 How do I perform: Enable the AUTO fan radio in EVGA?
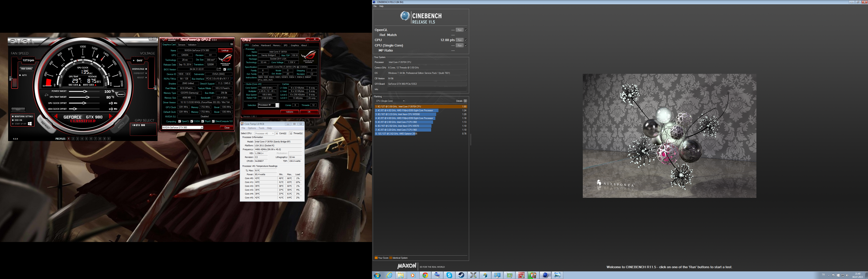(x=20, y=76)
